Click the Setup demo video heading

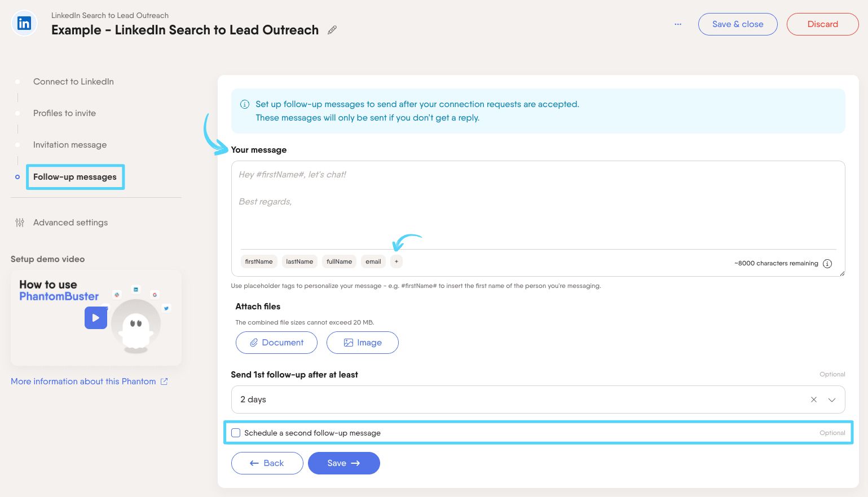pyautogui.click(x=48, y=259)
